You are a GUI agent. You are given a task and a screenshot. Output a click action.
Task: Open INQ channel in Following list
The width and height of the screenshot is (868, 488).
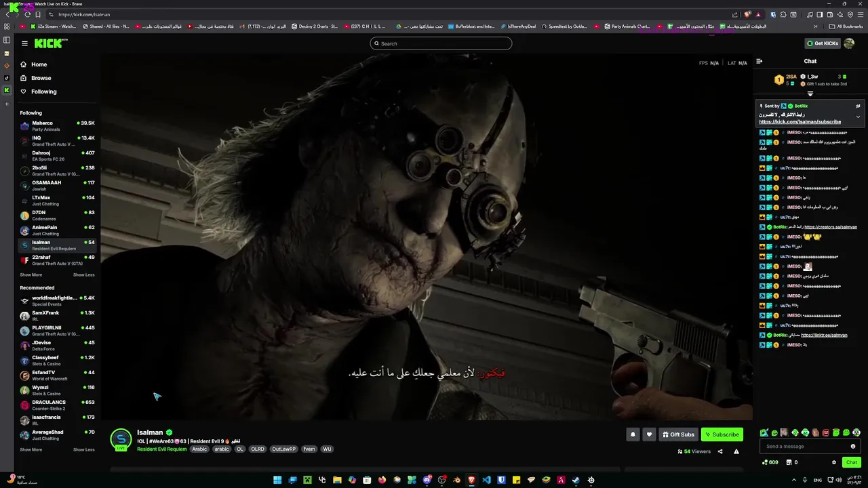[x=57, y=141]
